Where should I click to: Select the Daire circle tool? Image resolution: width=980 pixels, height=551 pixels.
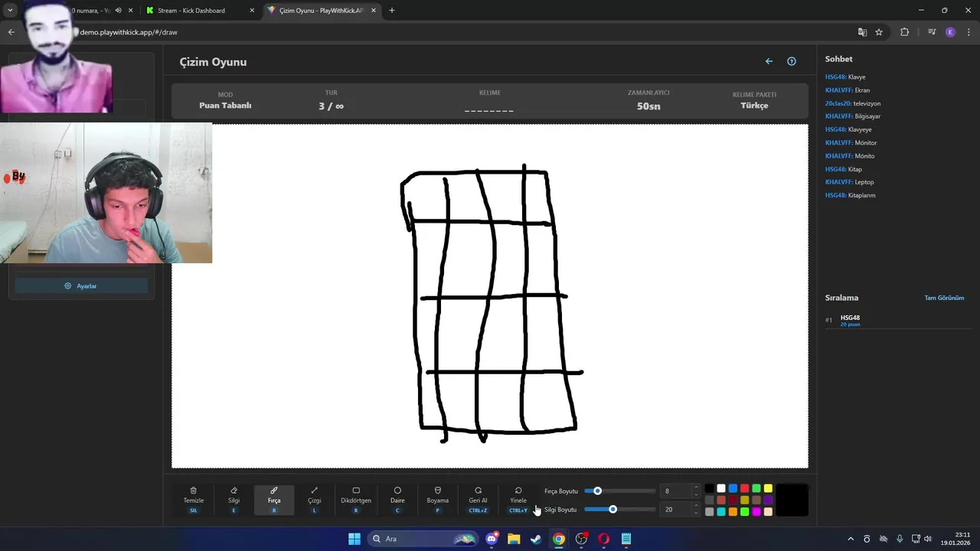tap(397, 500)
